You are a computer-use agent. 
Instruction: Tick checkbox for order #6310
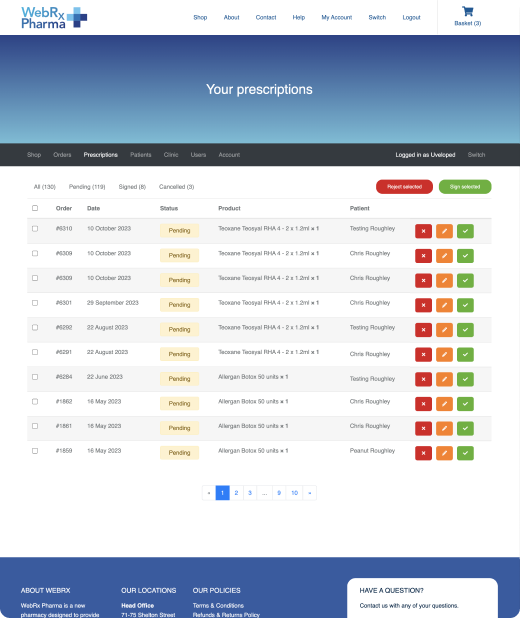click(x=35, y=229)
